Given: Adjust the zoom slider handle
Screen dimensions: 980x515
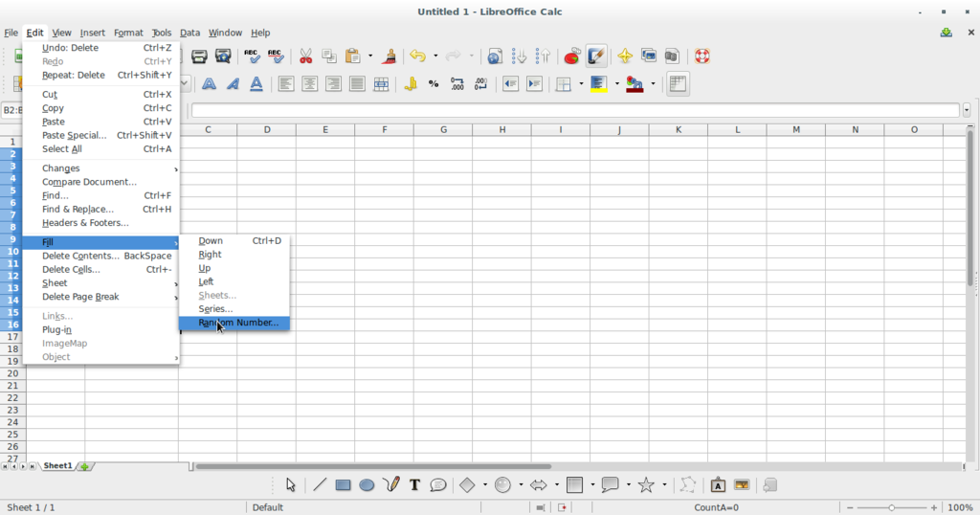Looking at the screenshot, I should point(891,507).
